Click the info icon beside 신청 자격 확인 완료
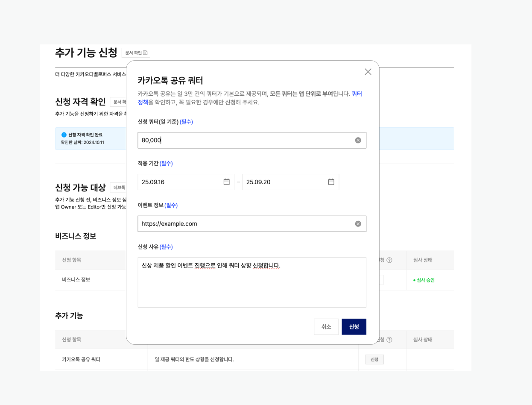Viewport: 532px width, 405px height. (64, 135)
